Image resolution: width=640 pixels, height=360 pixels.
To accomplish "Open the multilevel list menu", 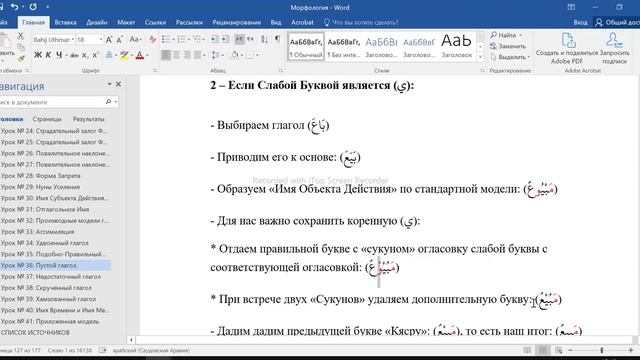I will click(198, 39).
